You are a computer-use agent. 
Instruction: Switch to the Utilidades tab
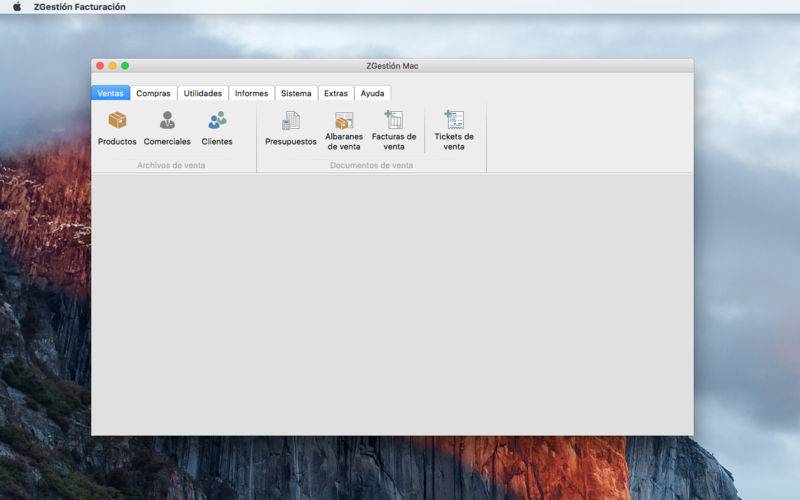[x=203, y=93]
